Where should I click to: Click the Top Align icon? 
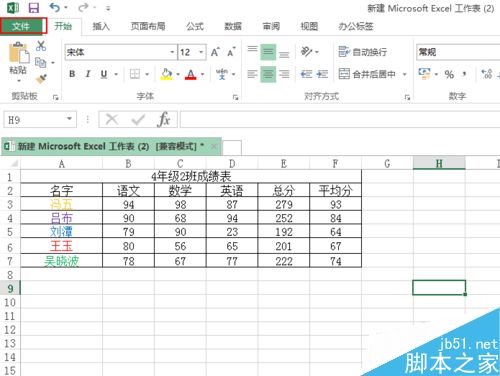(252, 50)
